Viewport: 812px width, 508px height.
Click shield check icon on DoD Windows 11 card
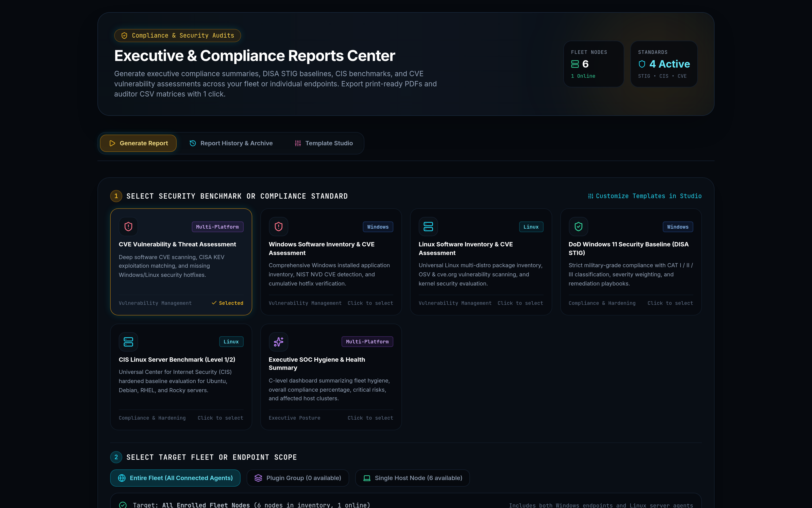[x=578, y=227]
